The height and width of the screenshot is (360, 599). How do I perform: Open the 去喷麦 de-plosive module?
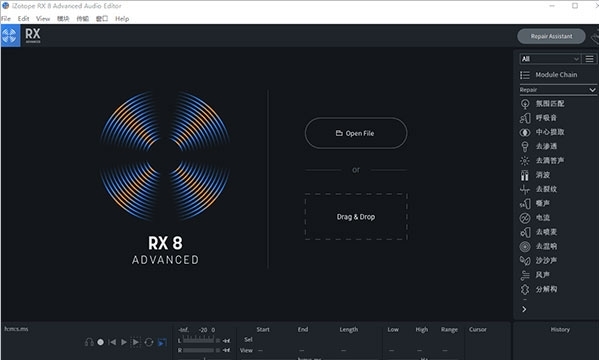[x=538, y=232]
